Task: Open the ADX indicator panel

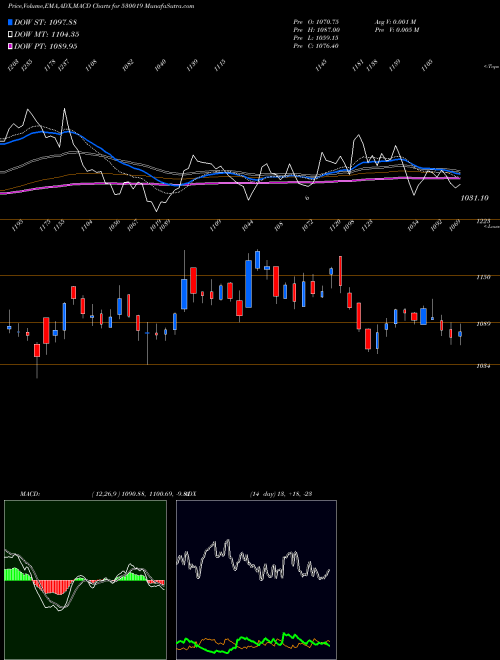Action: click(256, 580)
